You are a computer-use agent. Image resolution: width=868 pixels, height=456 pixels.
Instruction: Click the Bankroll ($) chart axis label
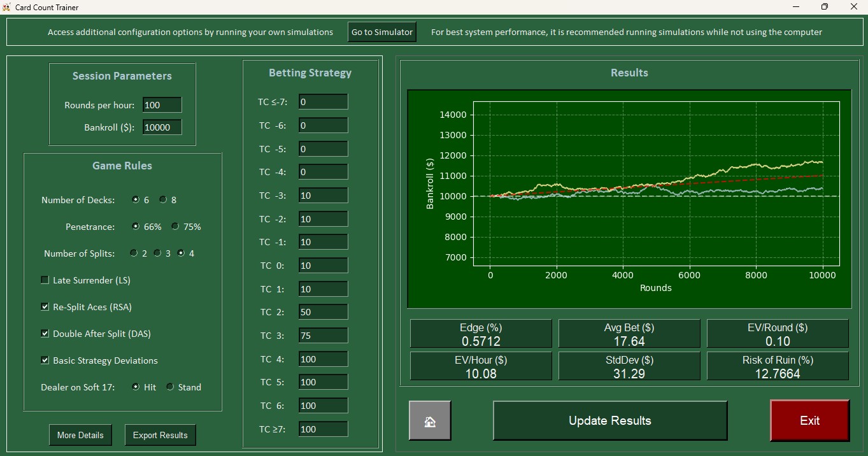pos(430,184)
